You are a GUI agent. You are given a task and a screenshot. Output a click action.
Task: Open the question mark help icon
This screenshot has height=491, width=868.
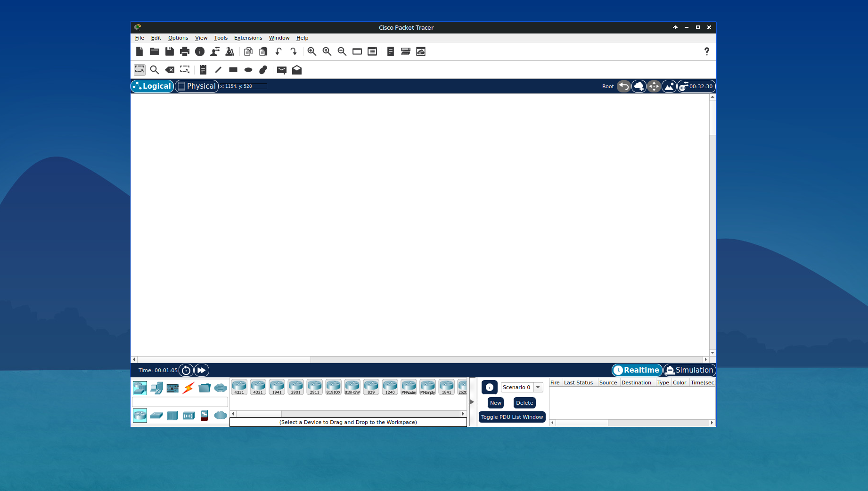(x=707, y=51)
